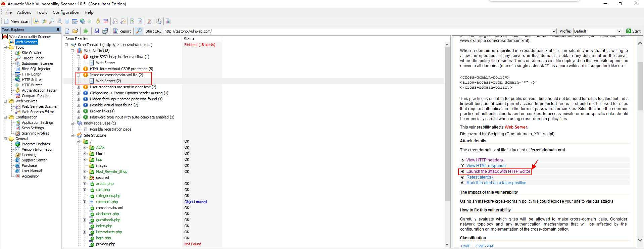Image resolution: width=644 pixels, height=249 pixels.
Task: Click details pane scroll down arrow
Action: [x=640, y=240]
